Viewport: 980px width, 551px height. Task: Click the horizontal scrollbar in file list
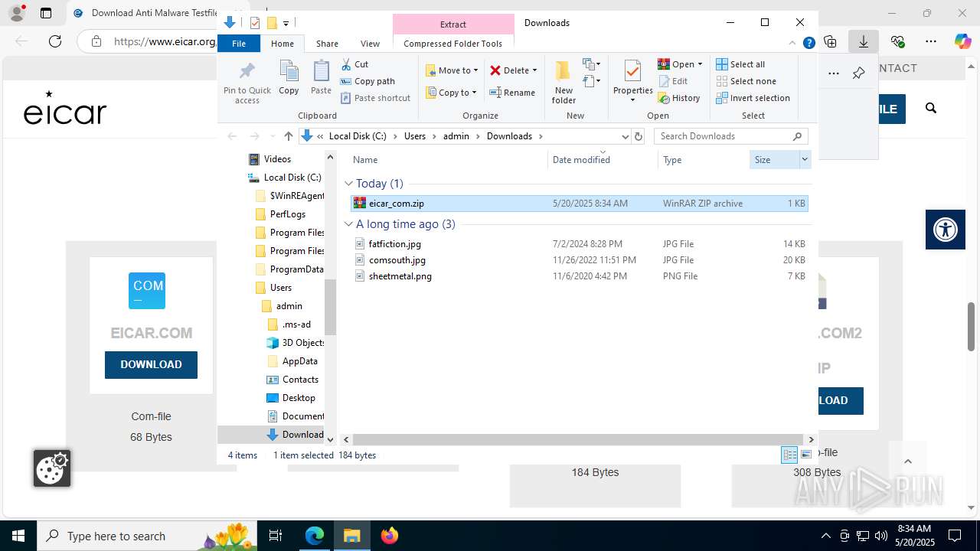[578, 439]
